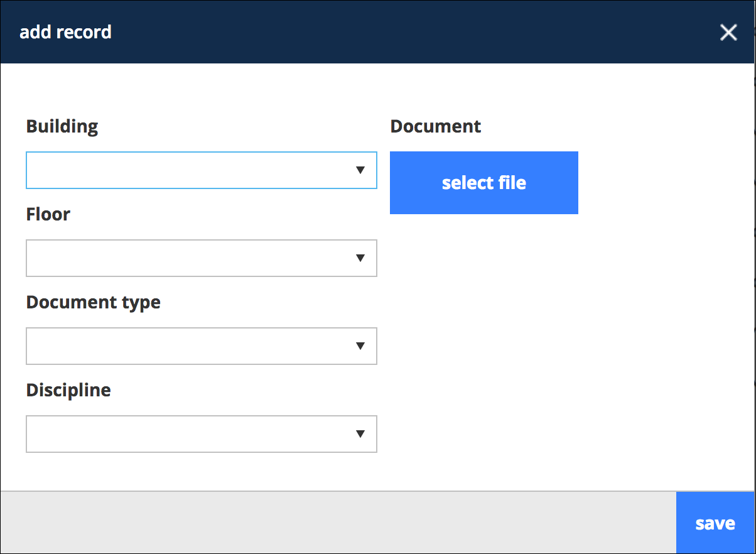The width and height of the screenshot is (756, 554).
Task: Expand the Document type dropdown
Action: click(x=202, y=346)
